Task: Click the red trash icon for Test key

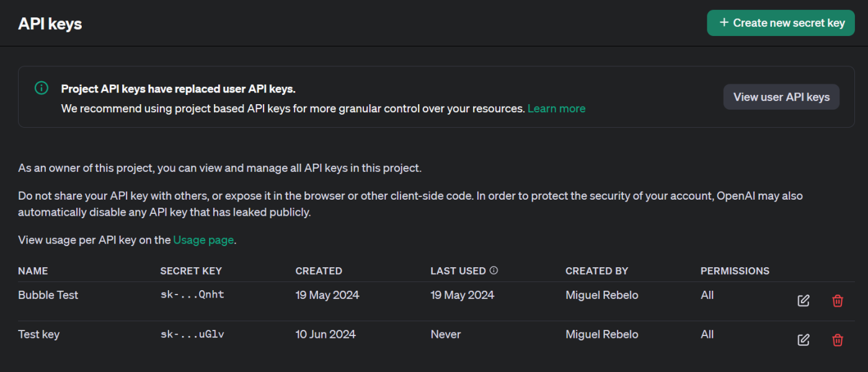Action: pyautogui.click(x=838, y=340)
